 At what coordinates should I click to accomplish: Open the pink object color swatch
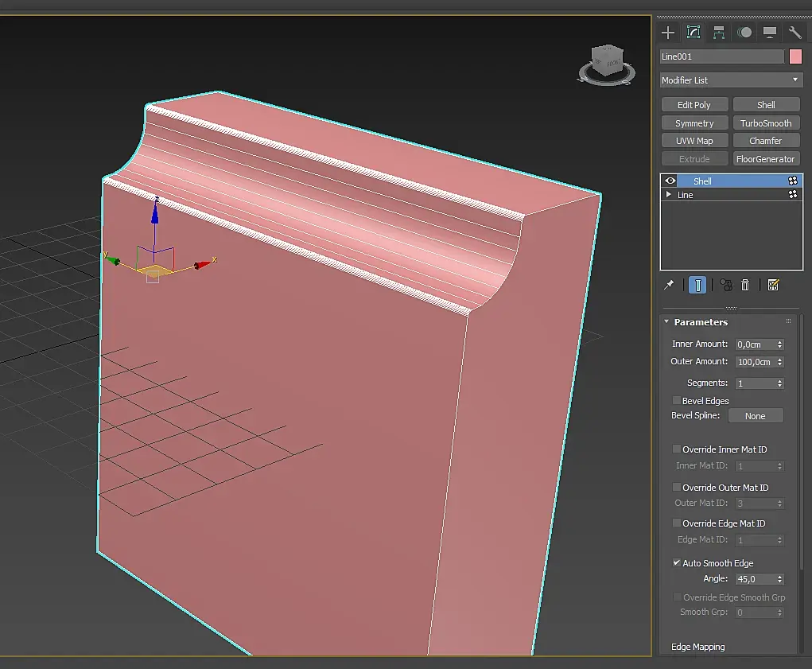pos(795,56)
